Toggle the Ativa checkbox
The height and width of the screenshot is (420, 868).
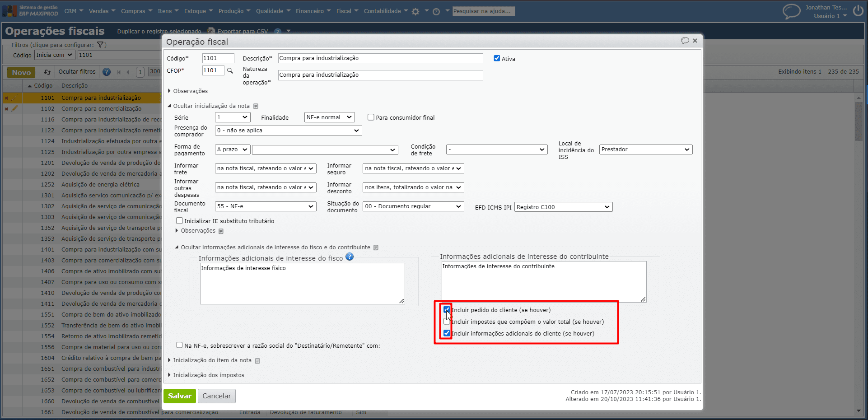point(497,58)
